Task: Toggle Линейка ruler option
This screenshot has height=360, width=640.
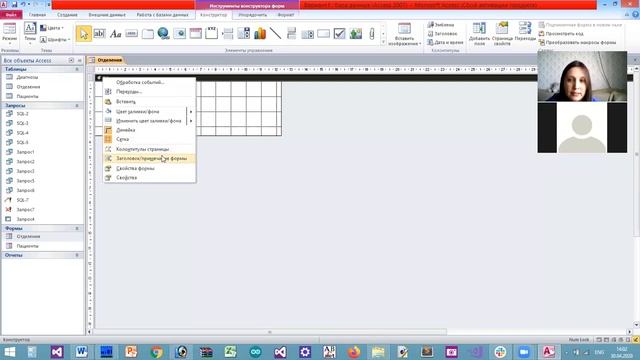Action: click(x=149, y=130)
